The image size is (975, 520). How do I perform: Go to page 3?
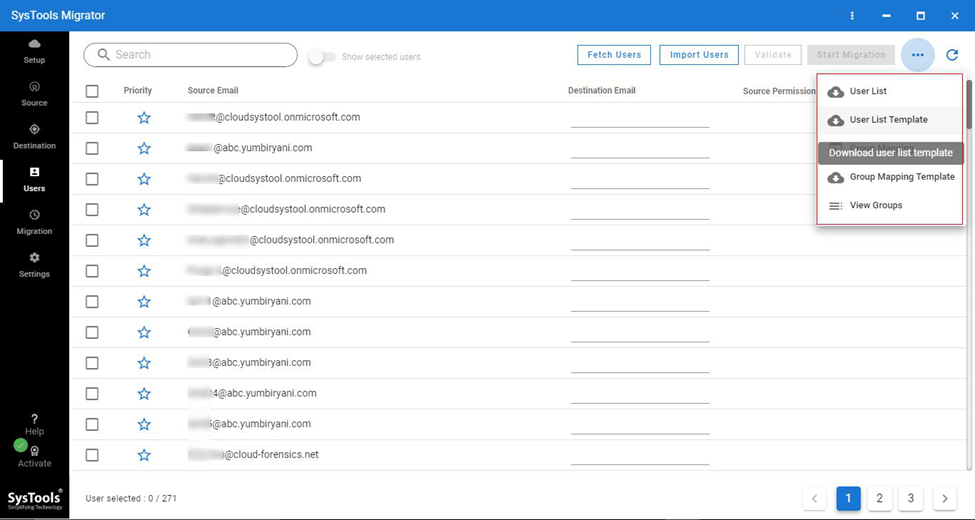[x=910, y=498]
